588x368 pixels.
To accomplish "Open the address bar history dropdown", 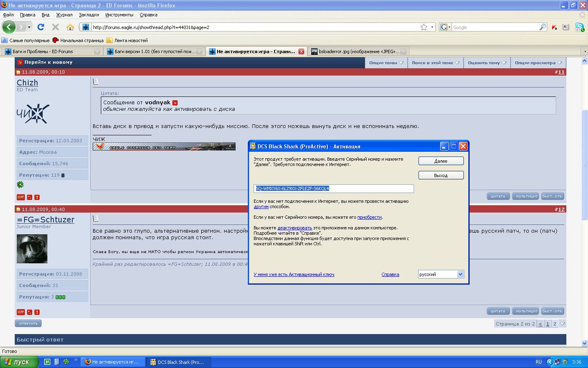I will click(x=432, y=27).
